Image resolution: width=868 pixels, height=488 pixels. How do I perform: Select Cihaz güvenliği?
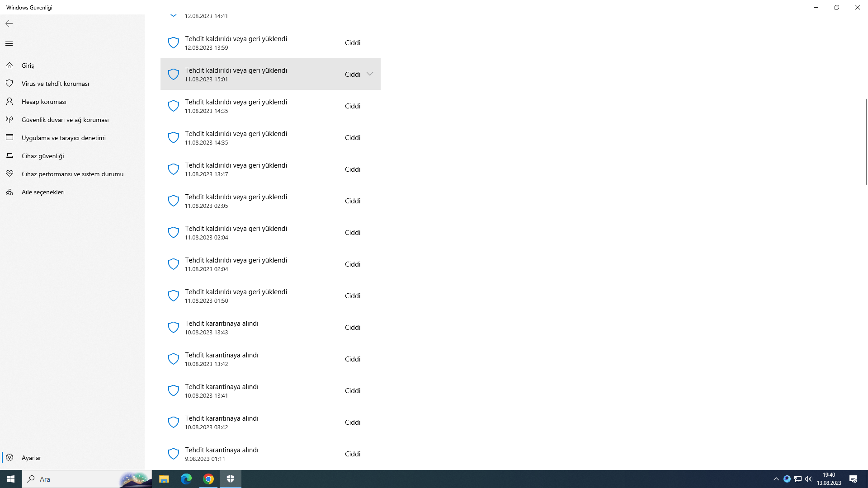click(72, 156)
